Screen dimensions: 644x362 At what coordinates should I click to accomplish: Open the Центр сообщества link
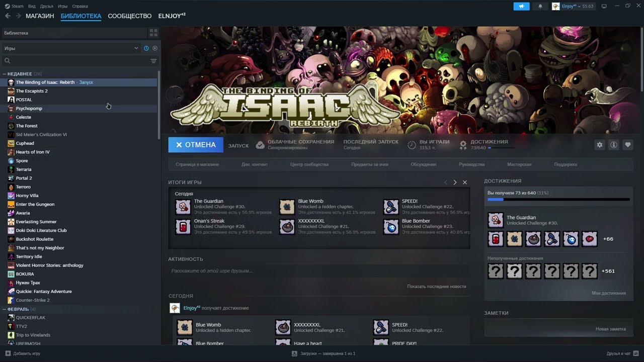309,164
